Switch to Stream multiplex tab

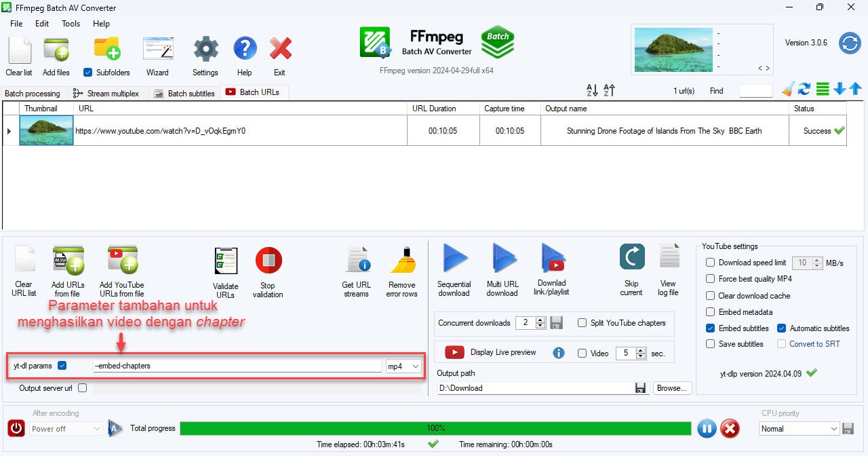[x=106, y=94]
